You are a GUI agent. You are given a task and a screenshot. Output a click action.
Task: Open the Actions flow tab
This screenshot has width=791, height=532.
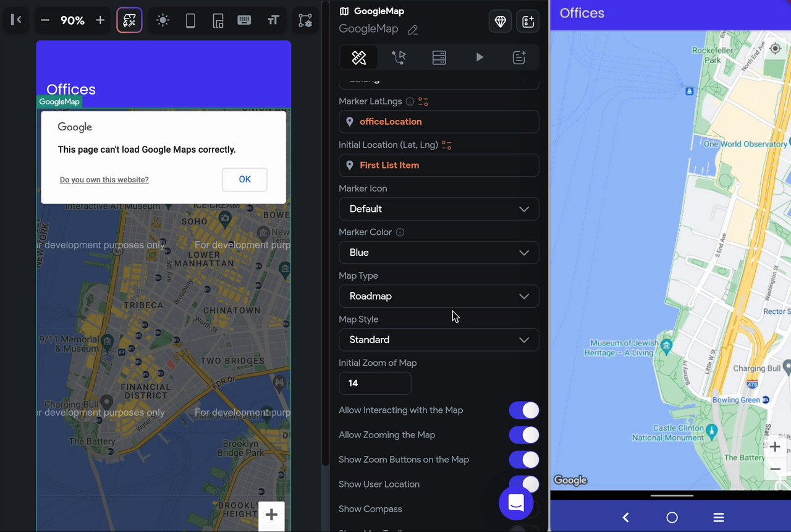pyautogui.click(x=399, y=57)
